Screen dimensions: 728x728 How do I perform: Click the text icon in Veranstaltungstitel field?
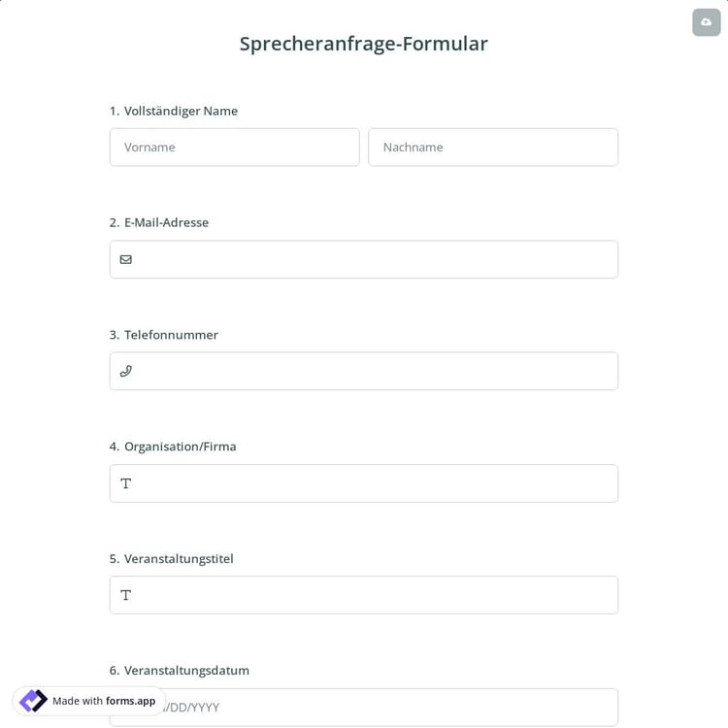click(126, 595)
